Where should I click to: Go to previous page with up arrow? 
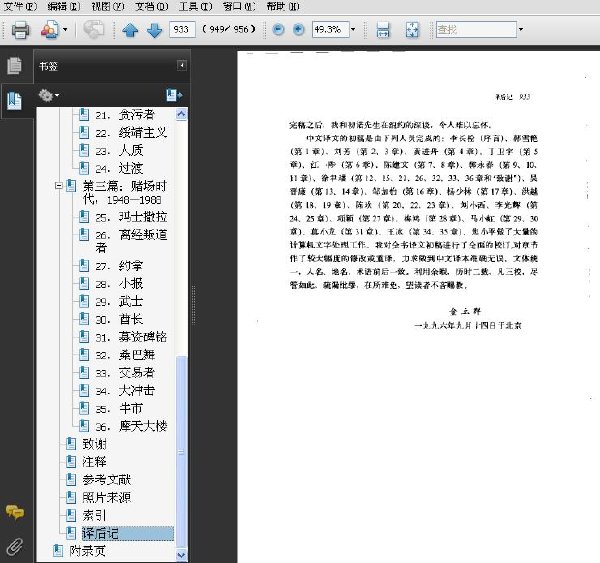pos(130,30)
